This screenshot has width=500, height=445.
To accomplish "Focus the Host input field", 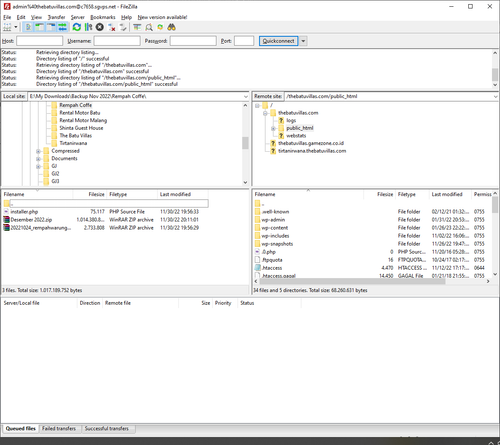I will (40, 41).
